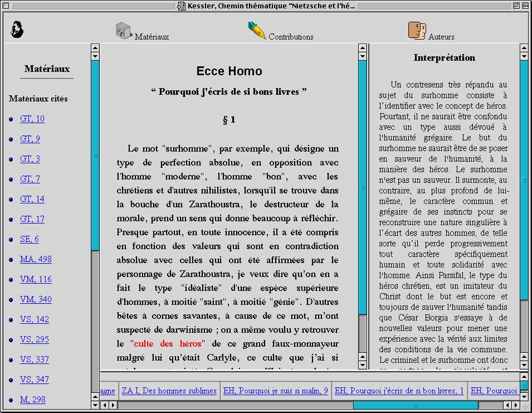532x413 pixels.
Task: Click up arrow atop Interprétation scrollbar
Action: (524, 47)
